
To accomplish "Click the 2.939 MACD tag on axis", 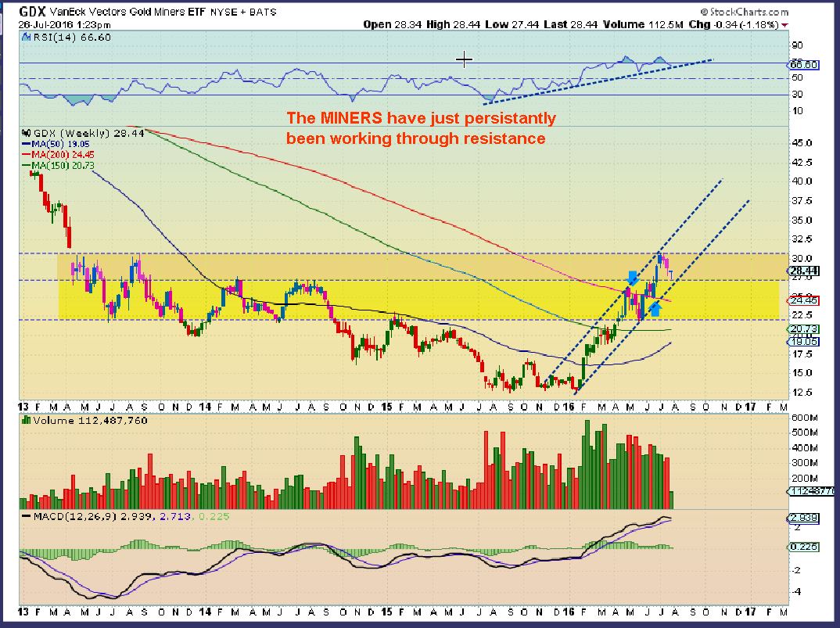I will 802,518.
